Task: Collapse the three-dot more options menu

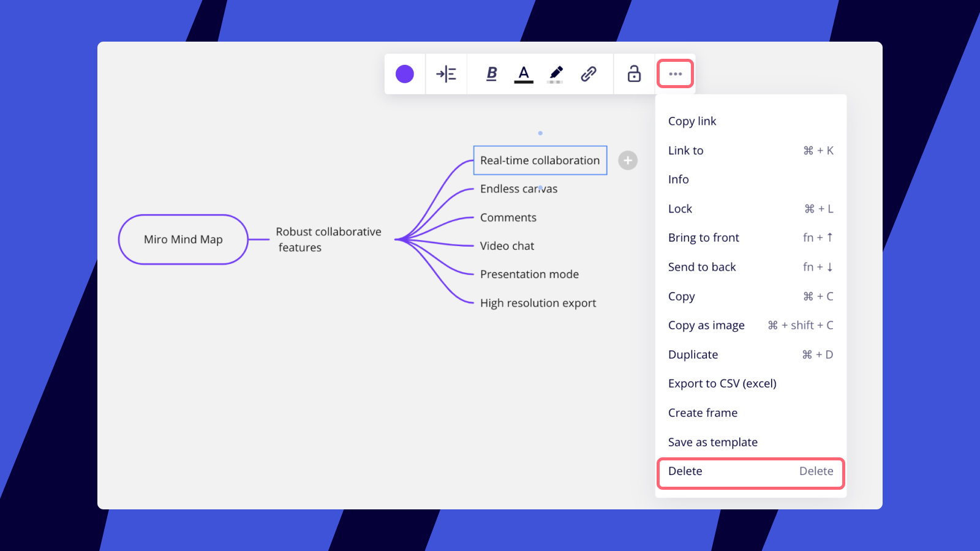Action: [675, 74]
